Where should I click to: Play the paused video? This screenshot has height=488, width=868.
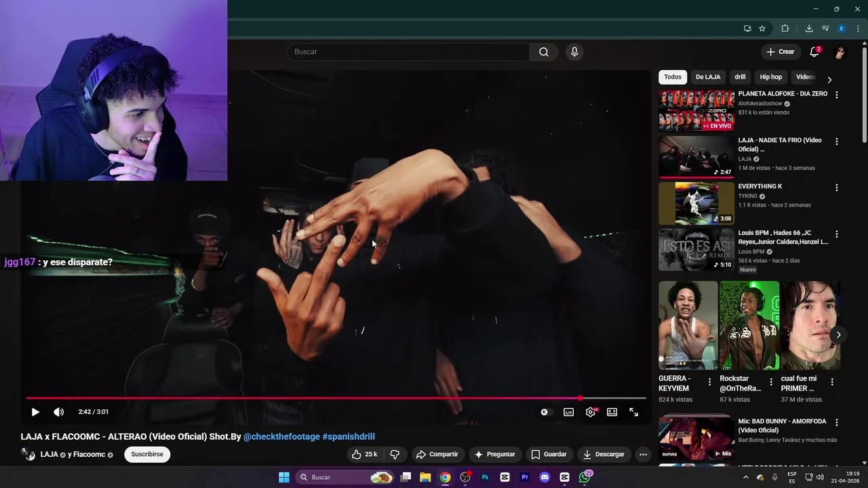click(x=35, y=412)
